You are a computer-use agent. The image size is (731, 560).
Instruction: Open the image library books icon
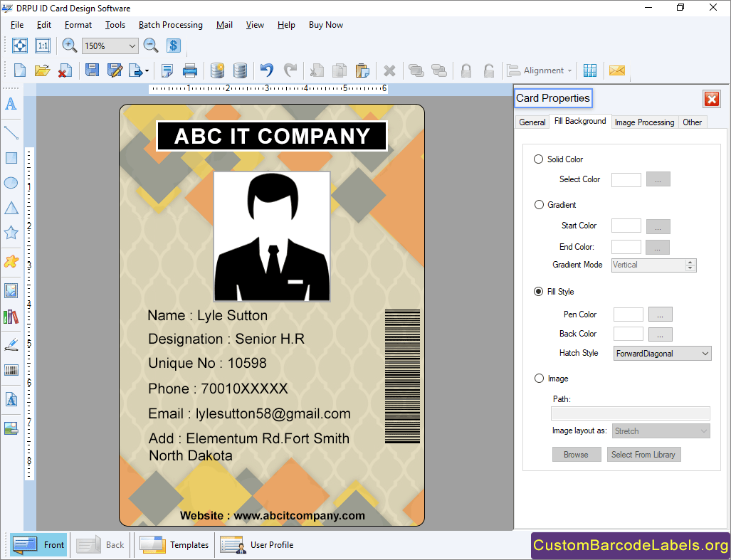click(x=11, y=317)
